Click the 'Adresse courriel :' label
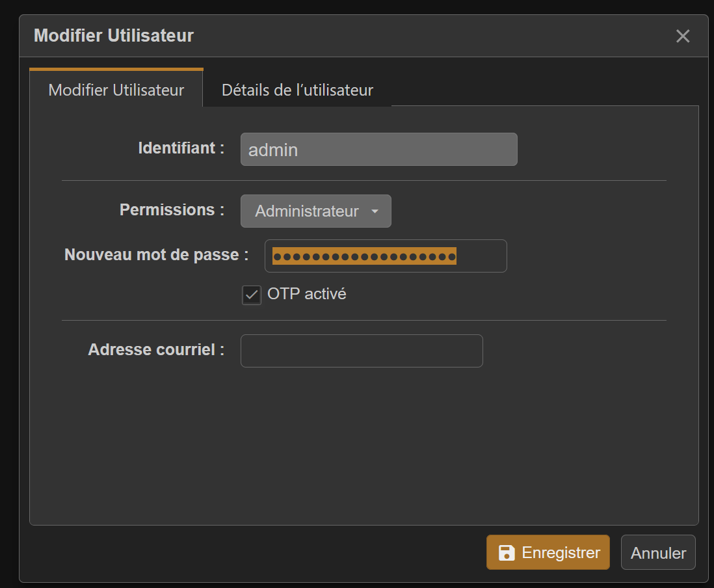The height and width of the screenshot is (588, 714). (156, 350)
